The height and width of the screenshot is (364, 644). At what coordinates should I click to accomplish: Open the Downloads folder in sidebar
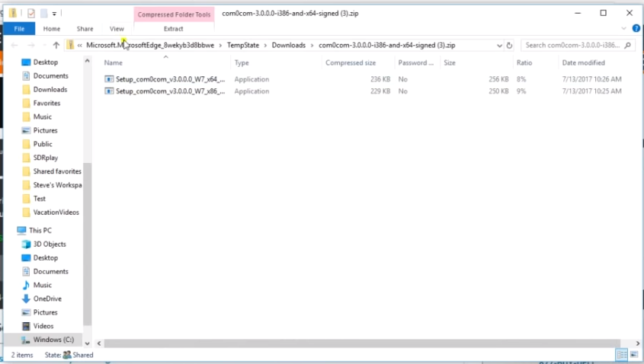tap(50, 89)
